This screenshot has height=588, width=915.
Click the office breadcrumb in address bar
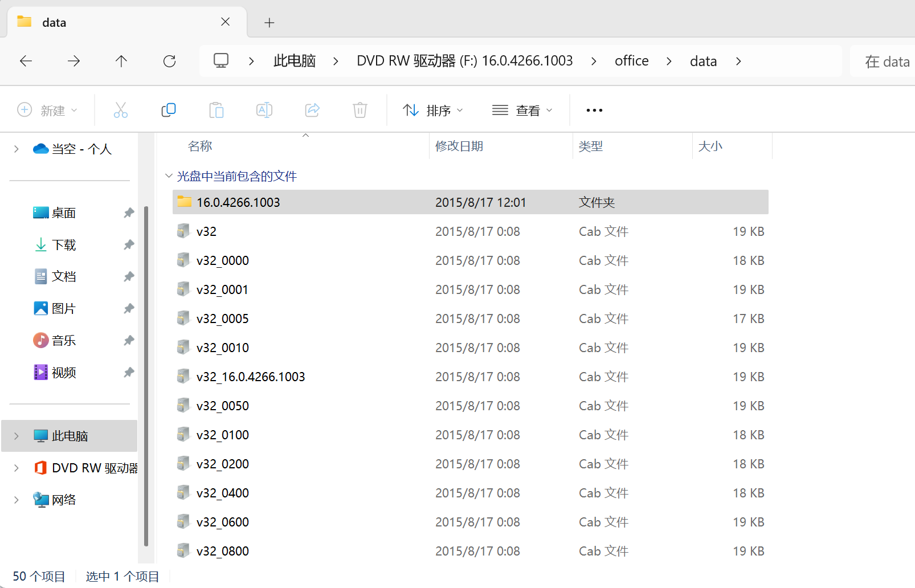click(631, 61)
